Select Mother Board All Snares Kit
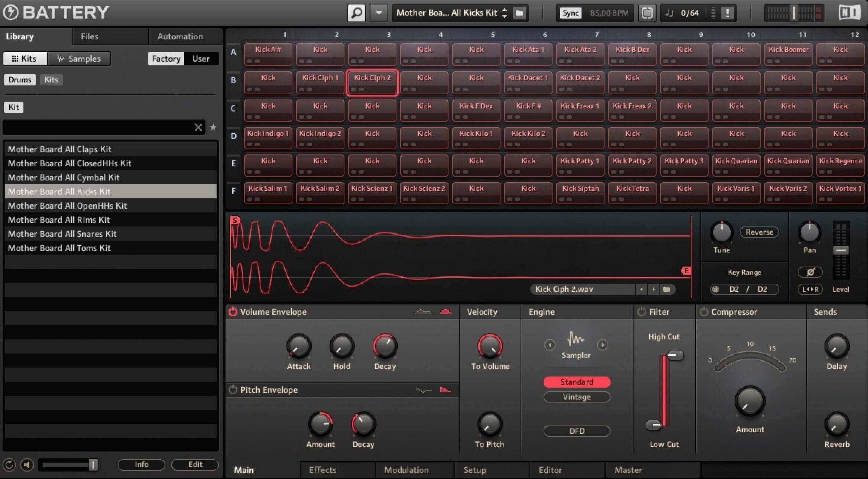 [110, 234]
